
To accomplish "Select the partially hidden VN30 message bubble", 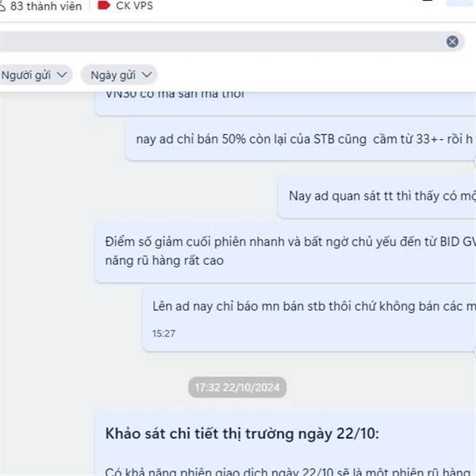I will pyautogui.click(x=286, y=103).
